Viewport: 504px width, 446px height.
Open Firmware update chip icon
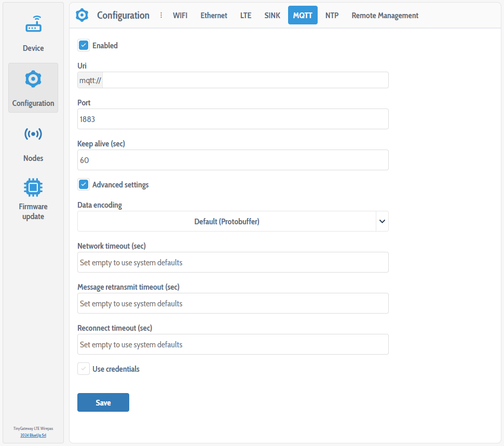(x=33, y=187)
